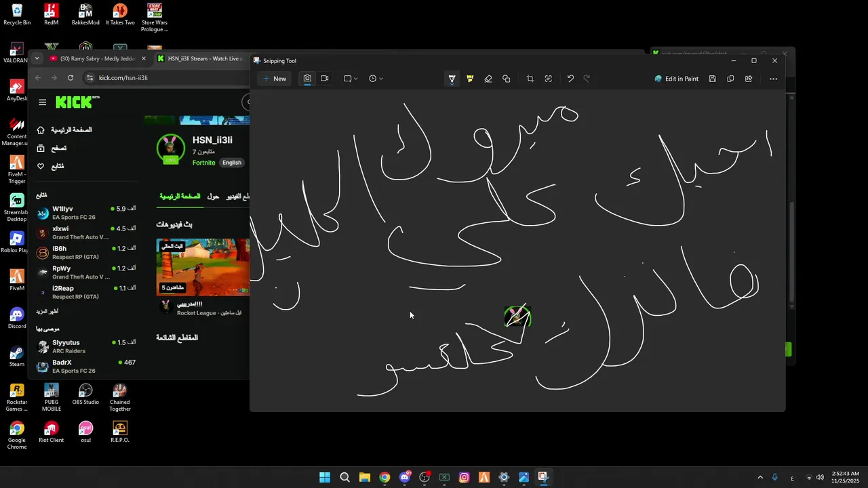Select the channel الصفحة الرئيسية tab
The image size is (868, 488).
(x=180, y=196)
